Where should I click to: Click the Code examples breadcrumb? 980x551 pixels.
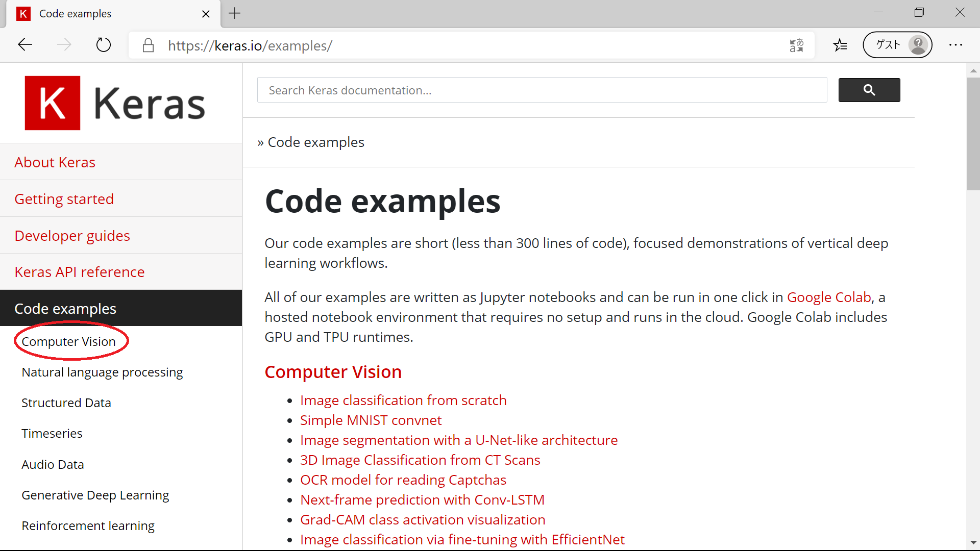(x=316, y=142)
